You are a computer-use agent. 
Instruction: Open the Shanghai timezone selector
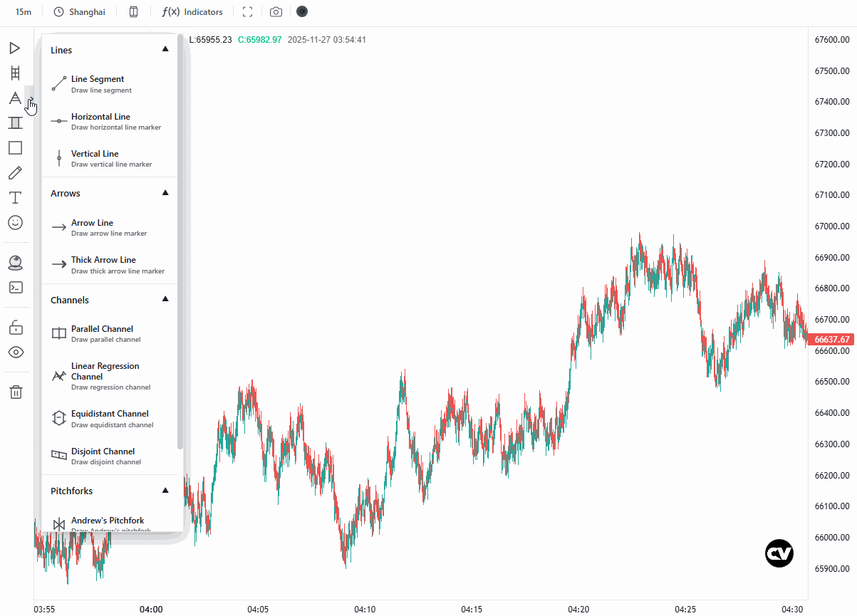pos(80,12)
